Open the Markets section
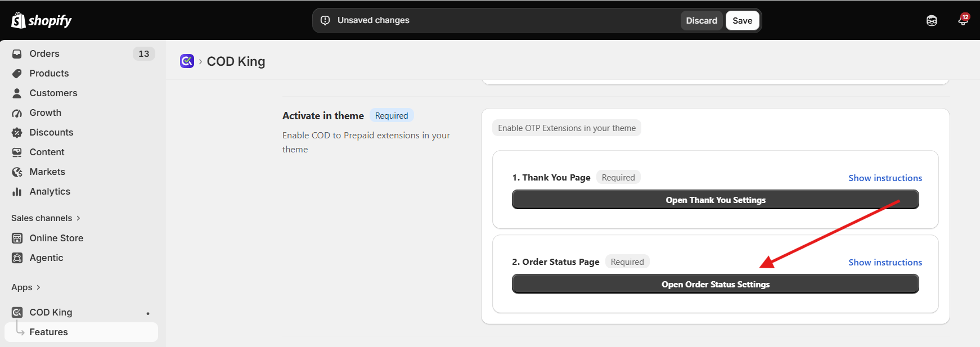Image resolution: width=980 pixels, height=347 pixels. click(x=47, y=172)
